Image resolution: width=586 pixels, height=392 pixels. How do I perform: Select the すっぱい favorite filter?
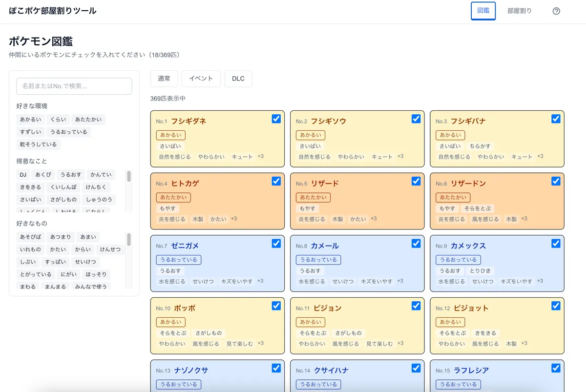tap(55, 262)
